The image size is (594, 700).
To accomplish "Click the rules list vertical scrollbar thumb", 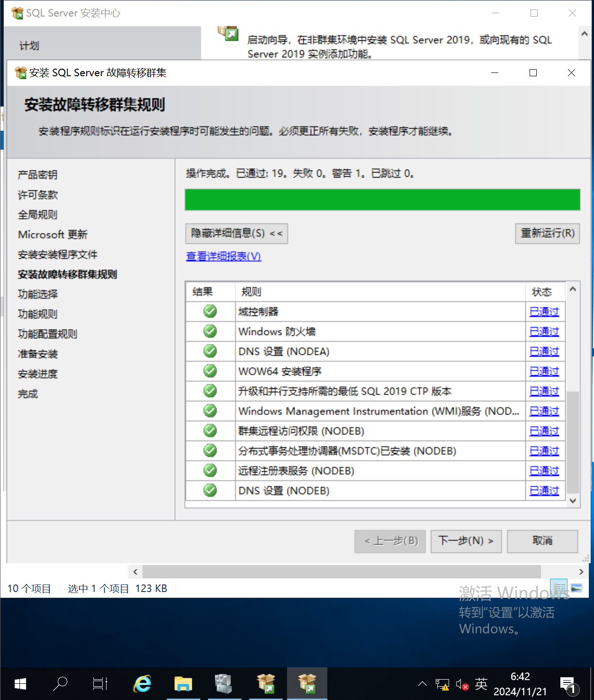I will coord(573,442).
